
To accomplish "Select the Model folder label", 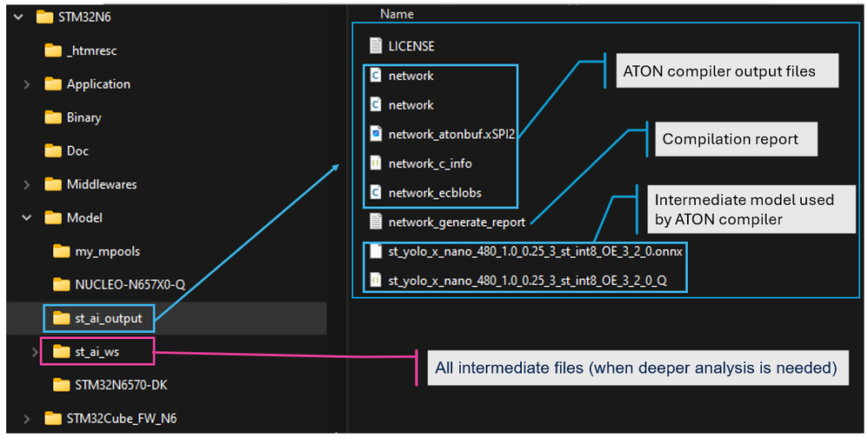I will coord(84,218).
